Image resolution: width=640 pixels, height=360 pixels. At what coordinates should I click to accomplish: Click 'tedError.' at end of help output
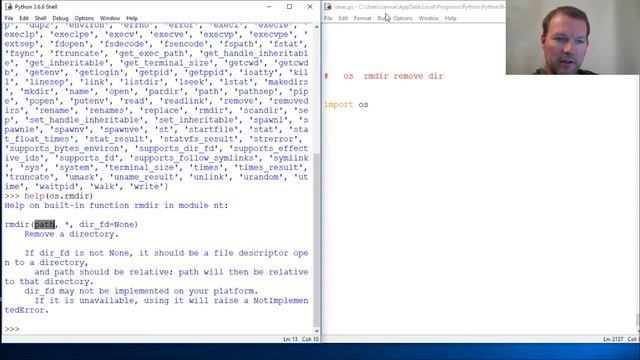27,310
